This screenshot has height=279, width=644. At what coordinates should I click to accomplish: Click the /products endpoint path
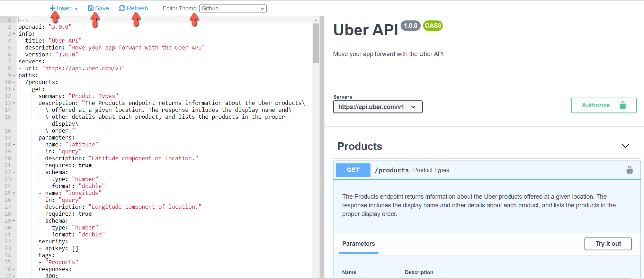point(392,170)
